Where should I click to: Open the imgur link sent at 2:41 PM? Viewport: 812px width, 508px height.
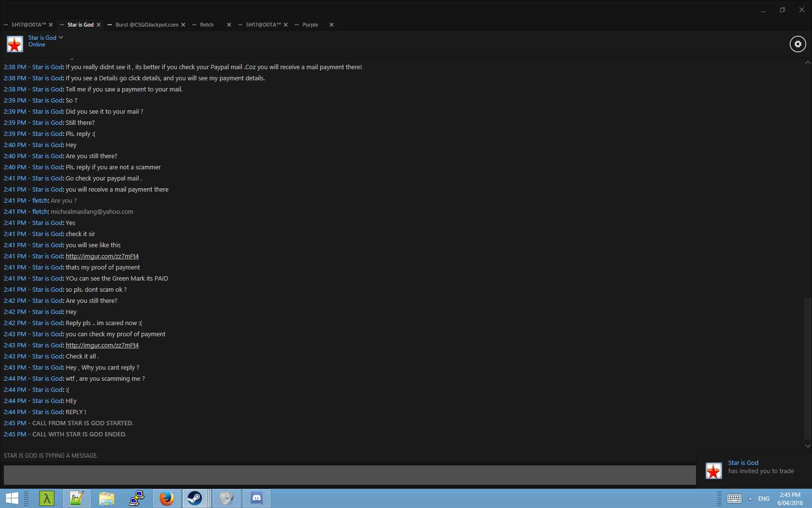point(102,256)
